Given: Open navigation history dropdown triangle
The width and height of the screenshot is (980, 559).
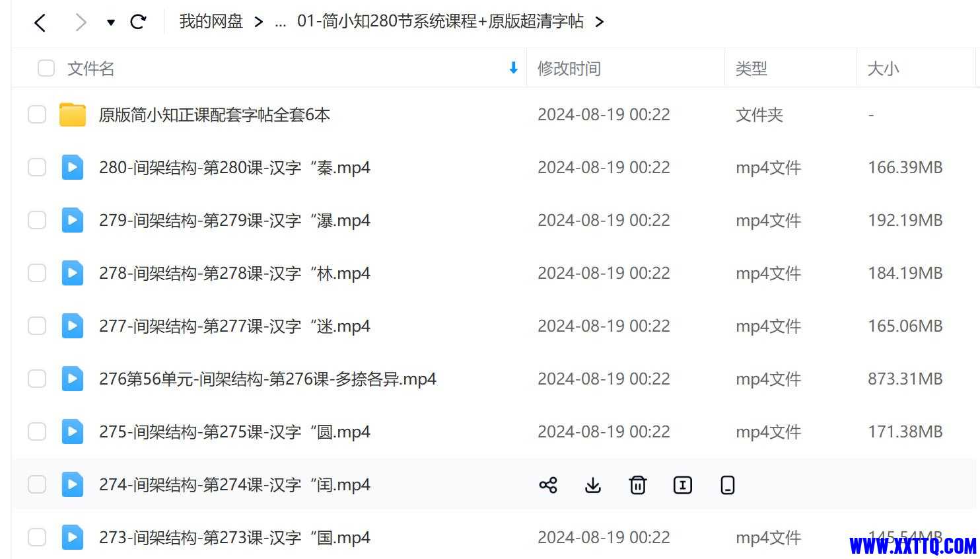Looking at the screenshot, I should tap(111, 22).
